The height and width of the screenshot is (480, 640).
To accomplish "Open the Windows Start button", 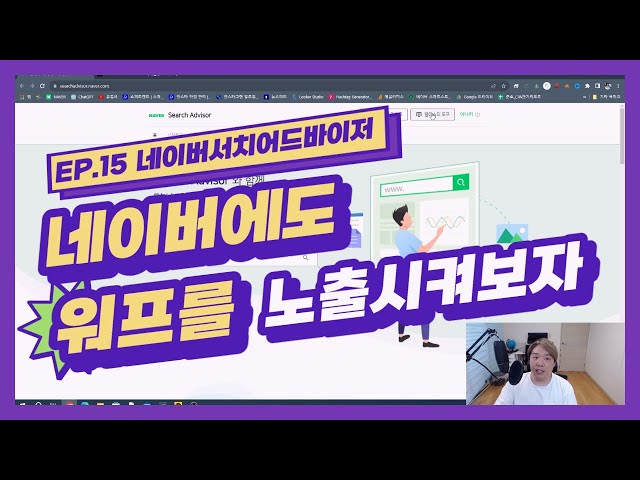I will click(22, 404).
